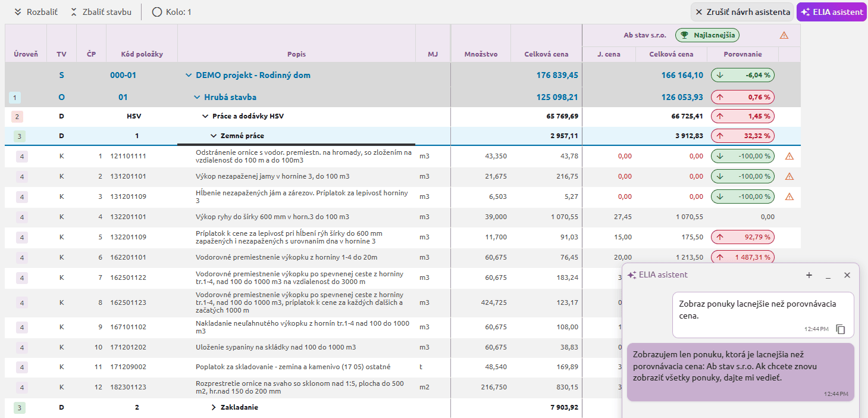Click quantity value 424,725
The height and width of the screenshot is (418, 868).
point(494,302)
